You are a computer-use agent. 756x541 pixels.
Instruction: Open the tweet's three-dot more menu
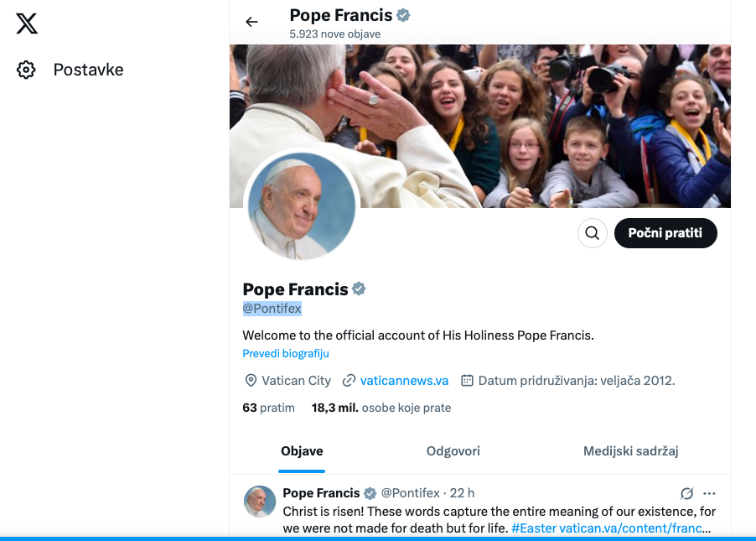click(710, 493)
